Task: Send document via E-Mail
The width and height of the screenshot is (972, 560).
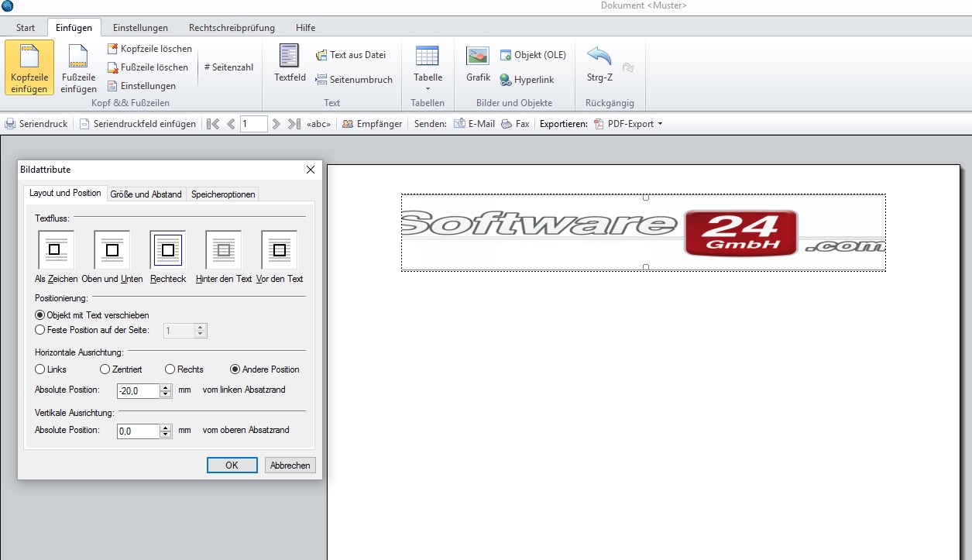Action: (474, 124)
